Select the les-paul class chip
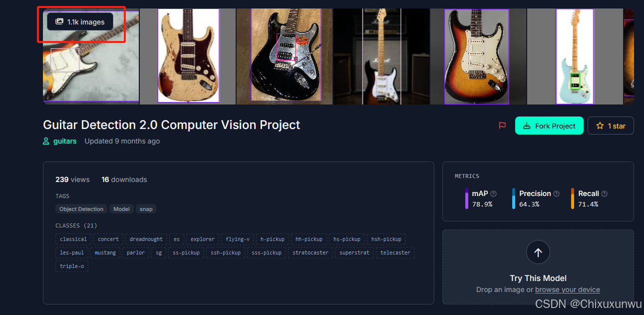644x315 pixels. [x=72, y=252]
